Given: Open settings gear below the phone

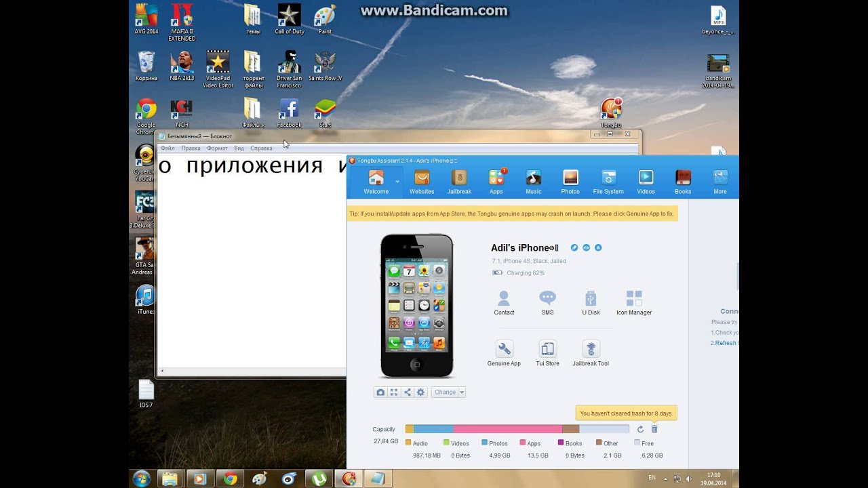Looking at the screenshot, I should [421, 392].
